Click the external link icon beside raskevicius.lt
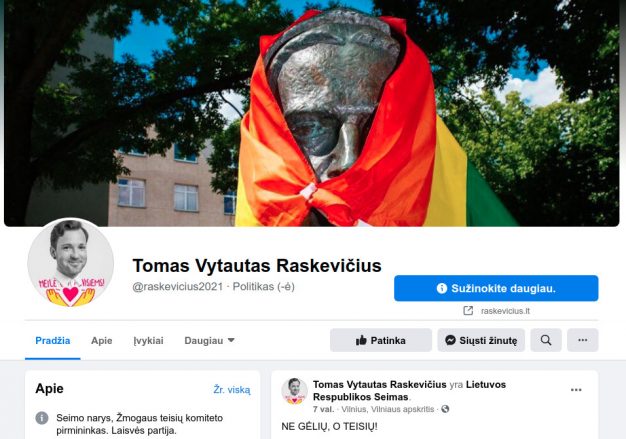Viewport: 626px width, 439px height. point(468,310)
